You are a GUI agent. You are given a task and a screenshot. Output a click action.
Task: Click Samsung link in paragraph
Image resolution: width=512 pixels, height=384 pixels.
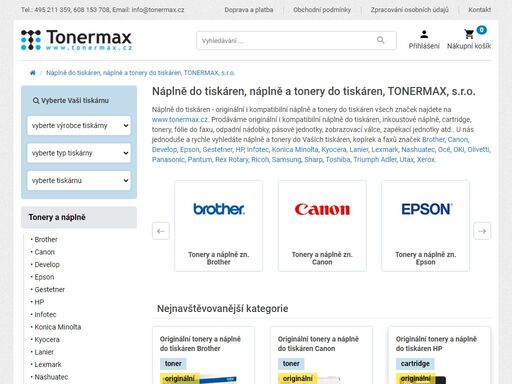286,159
